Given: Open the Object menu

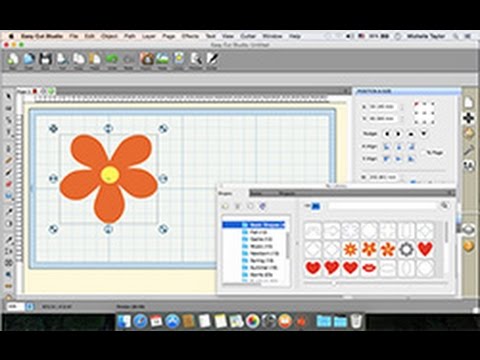Looking at the screenshot, I should (109, 36).
